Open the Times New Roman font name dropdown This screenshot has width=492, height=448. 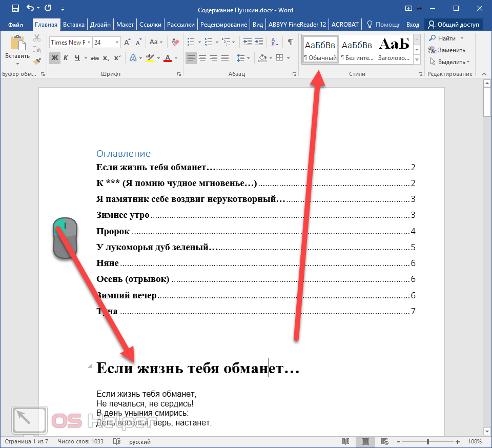click(89, 43)
